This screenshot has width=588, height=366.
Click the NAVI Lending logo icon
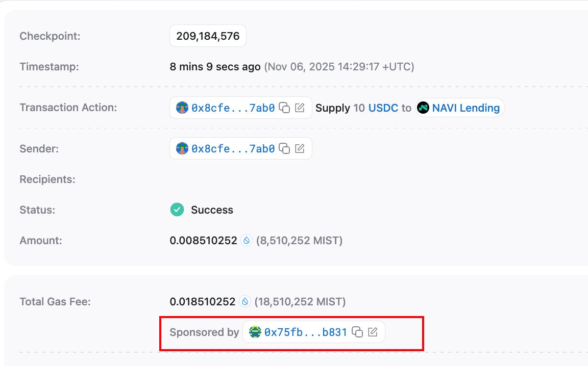pyautogui.click(x=423, y=108)
